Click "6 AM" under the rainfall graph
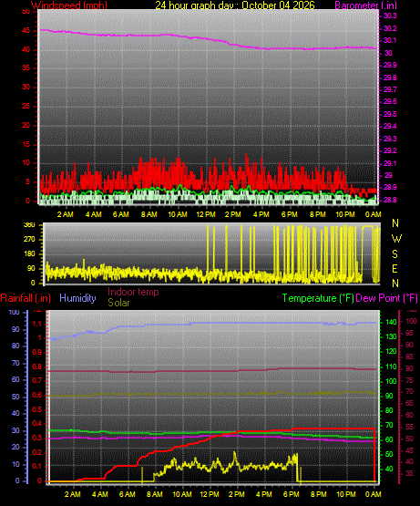Screen dimensions: 420x506 point(128,494)
